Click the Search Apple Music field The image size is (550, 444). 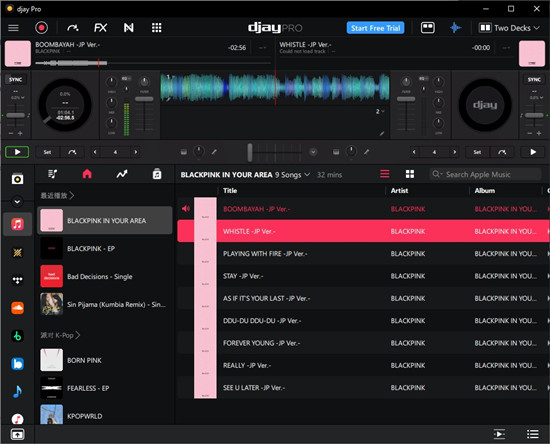tap(485, 174)
